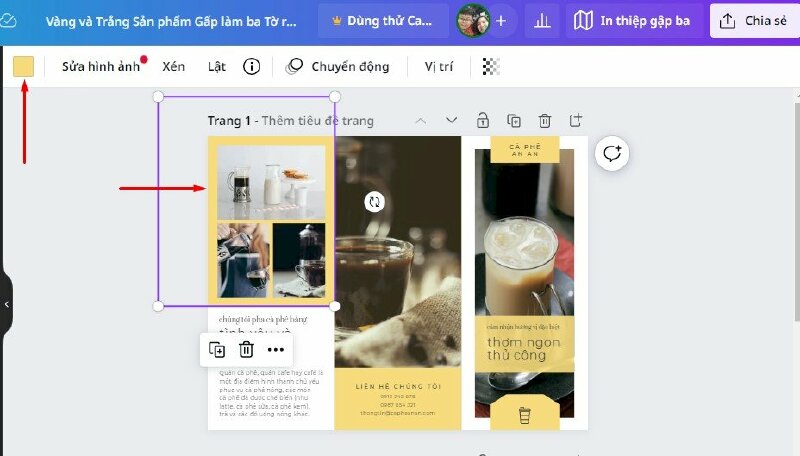Delete page with the trash icon
Viewport: 800px width, 456px height.
[545, 121]
